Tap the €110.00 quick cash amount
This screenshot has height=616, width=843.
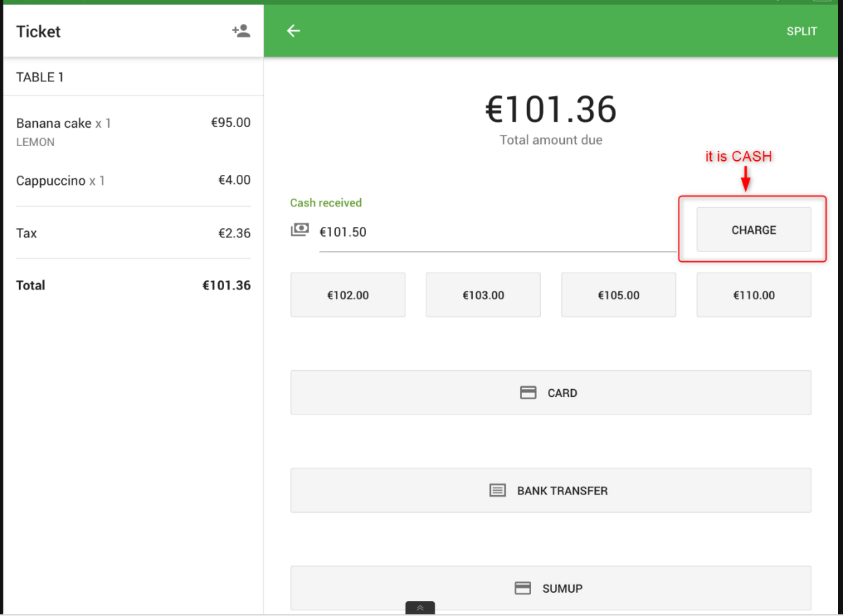pos(754,295)
